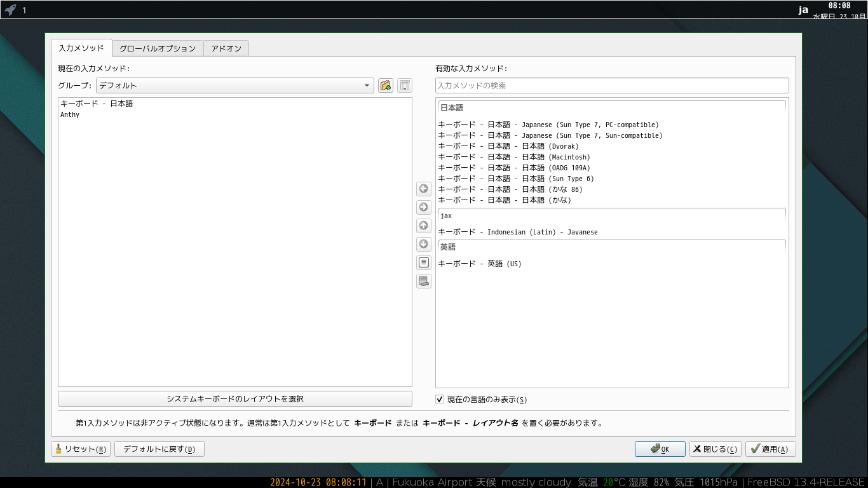Open the アドオン tab

coord(226,48)
